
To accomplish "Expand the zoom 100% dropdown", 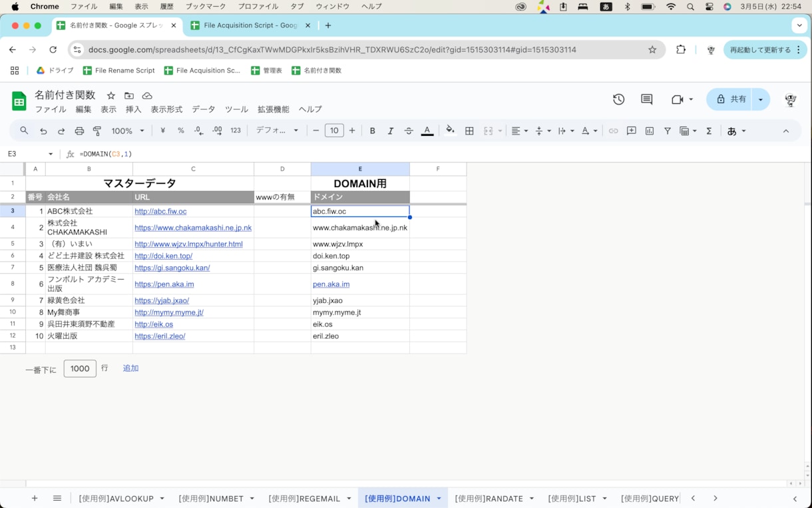I will click(x=128, y=131).
